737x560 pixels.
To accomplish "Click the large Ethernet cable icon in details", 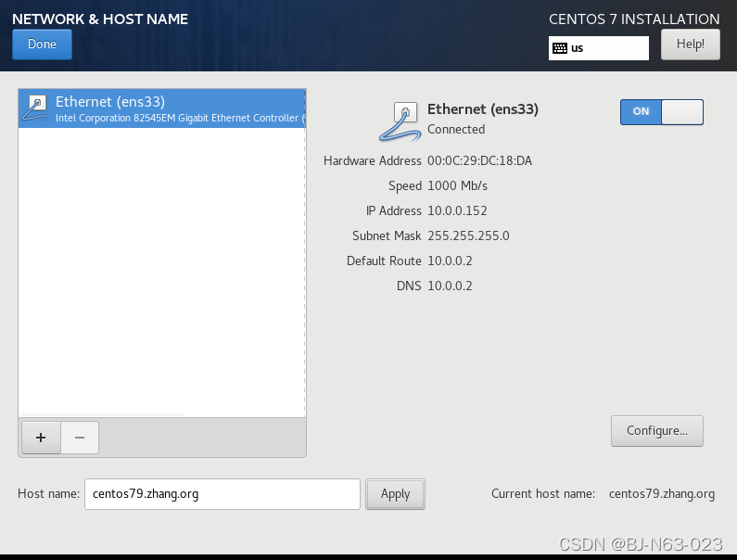I will 400,121.
